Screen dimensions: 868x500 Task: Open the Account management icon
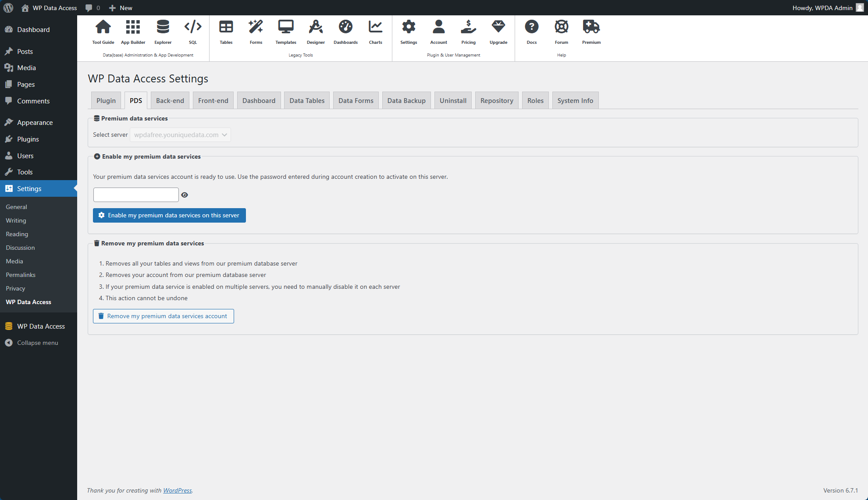click(x=438, y=31)
